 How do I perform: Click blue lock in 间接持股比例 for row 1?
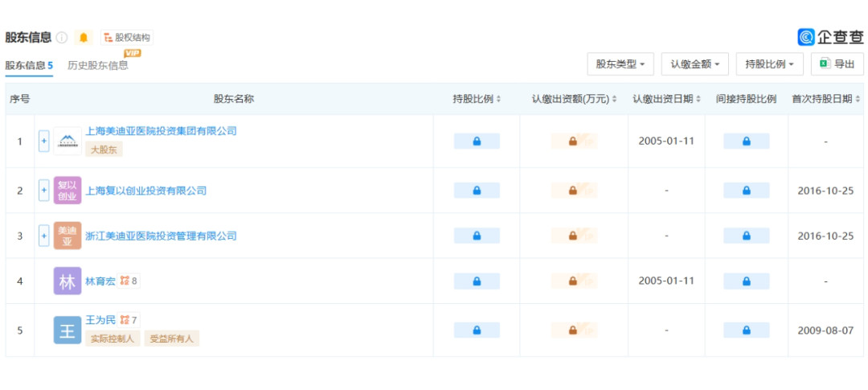tap(746, 142)
